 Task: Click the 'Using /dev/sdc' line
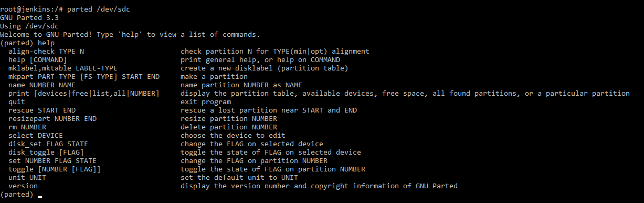point(29,26)
